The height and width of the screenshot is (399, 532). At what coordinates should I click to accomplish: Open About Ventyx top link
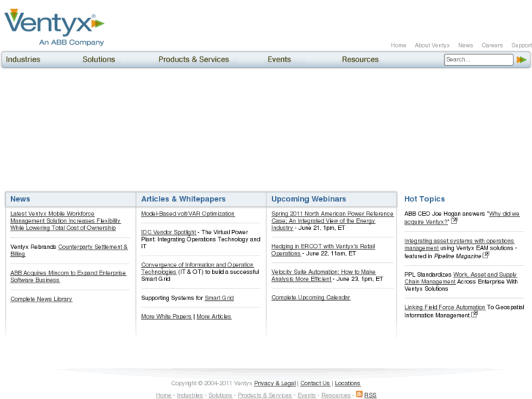(x=432, y=45)
